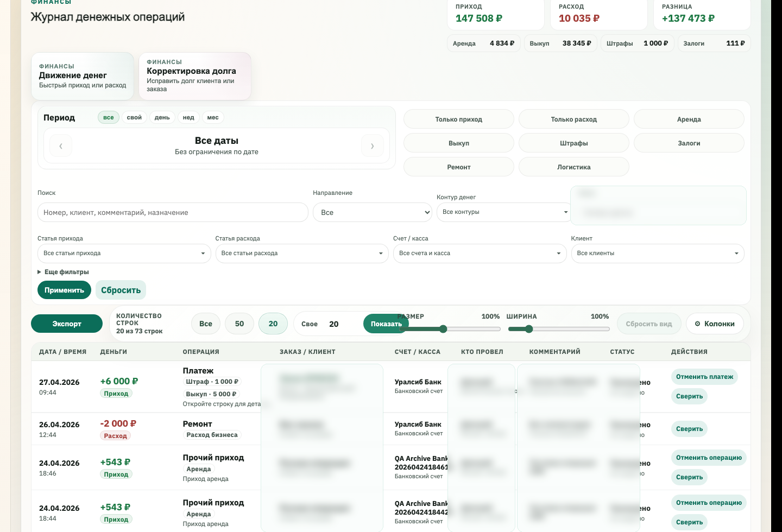Viewport: 782px width, 532px height.
Task: Click the ДАТА / ВРЕМЯ column header
Action: point(62,352)
